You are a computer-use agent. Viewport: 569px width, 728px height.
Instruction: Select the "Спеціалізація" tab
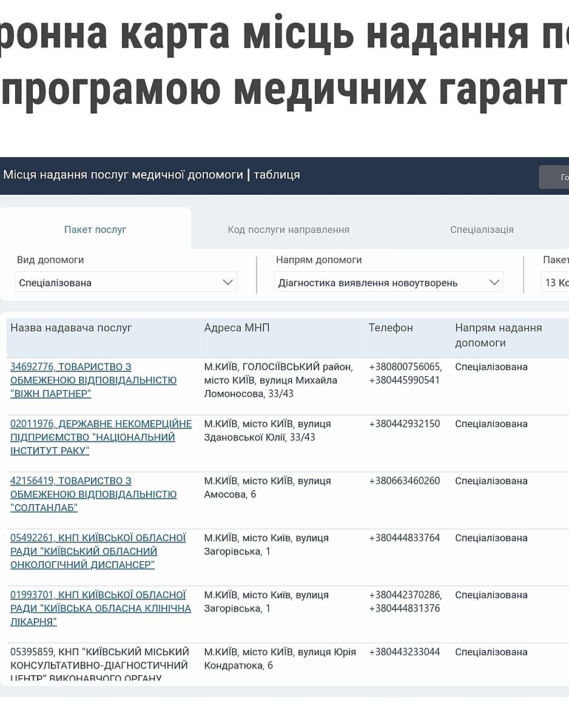click(x=482, y=229)
